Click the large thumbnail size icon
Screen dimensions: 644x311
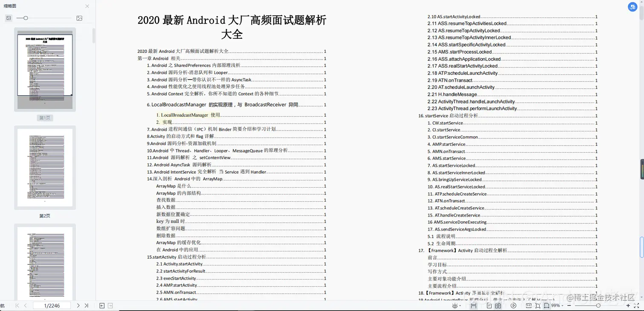[79, 18]
